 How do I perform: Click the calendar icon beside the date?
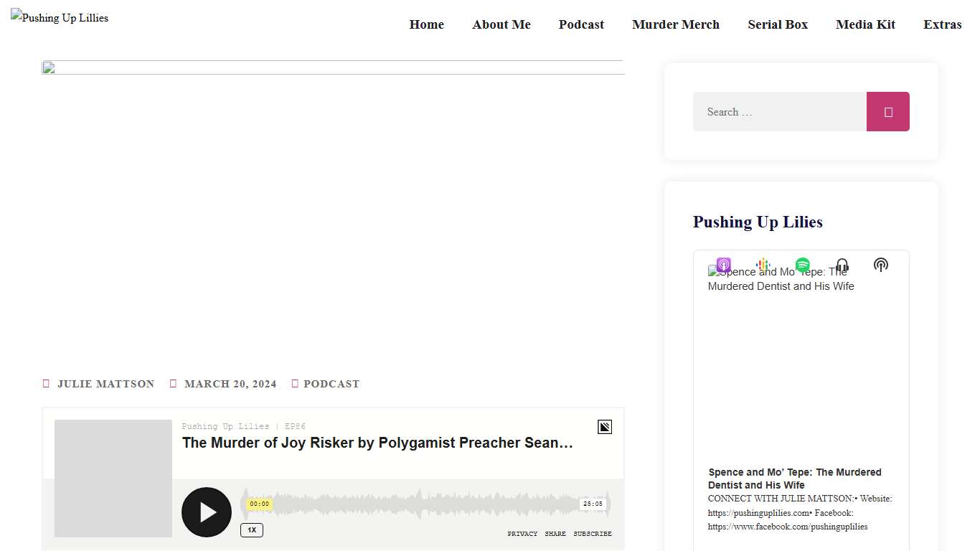(x=173, y=383)
